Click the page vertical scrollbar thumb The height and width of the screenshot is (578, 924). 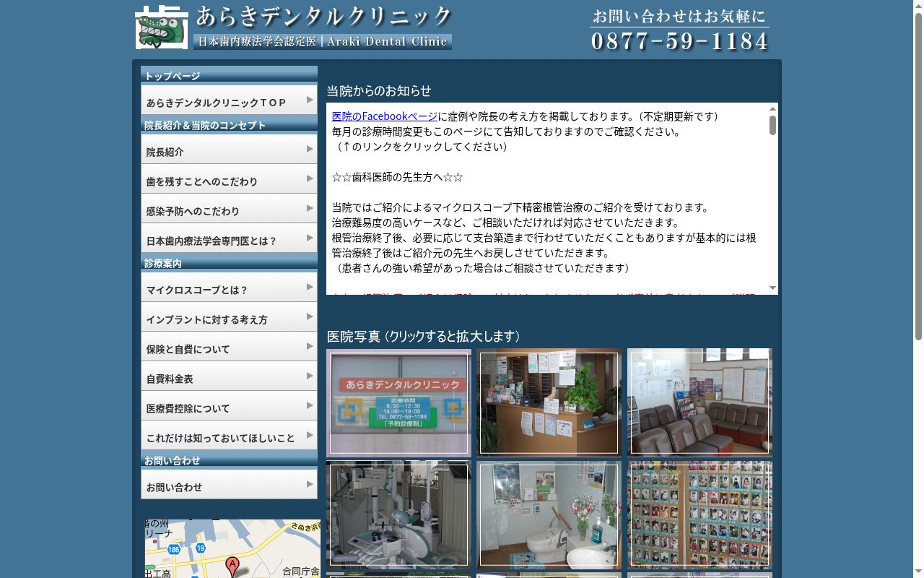pyautogui.click(x=918, y=177)
